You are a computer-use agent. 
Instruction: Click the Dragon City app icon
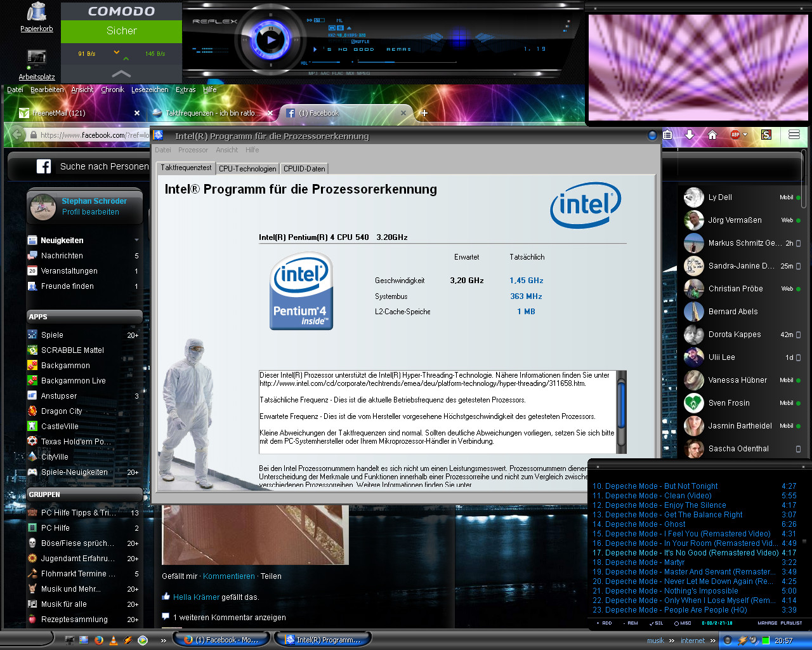(x=32, y=411)
